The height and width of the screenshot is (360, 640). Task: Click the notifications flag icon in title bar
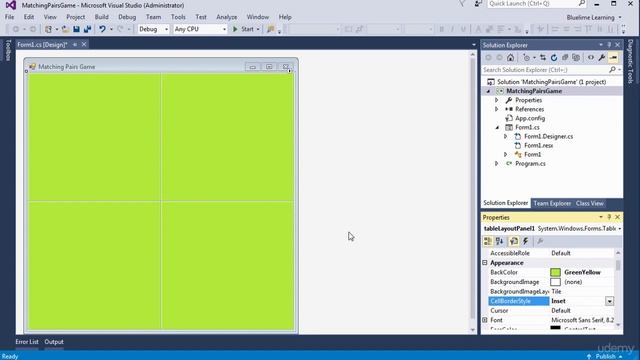pyautogui.click(x=462, y=4)
